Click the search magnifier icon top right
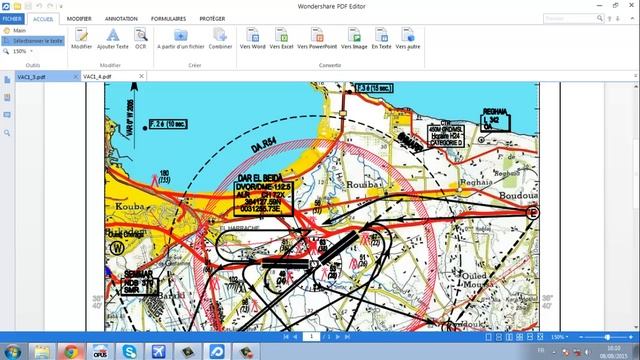Image resolution: width=640 pixels, height=360 pixels. 600,18
